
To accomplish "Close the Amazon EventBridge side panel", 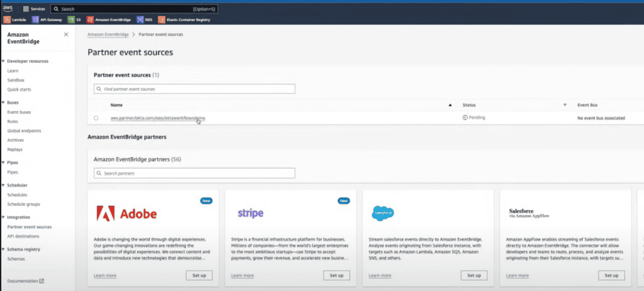I will pyautogui.click(x=66, y=35).
